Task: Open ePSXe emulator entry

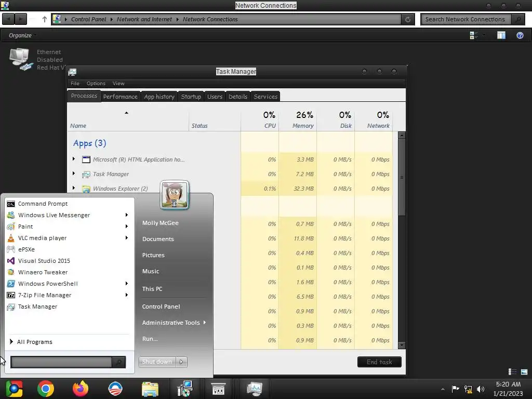Action: 26,249
